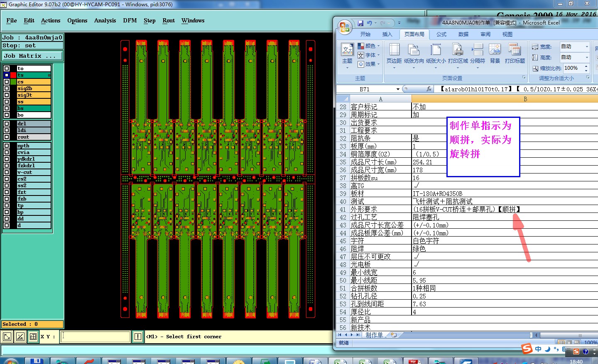Viewport: 598px width, 364px height.
Task: Open the File menu in Graphic Editor
Action: (12, 20)
